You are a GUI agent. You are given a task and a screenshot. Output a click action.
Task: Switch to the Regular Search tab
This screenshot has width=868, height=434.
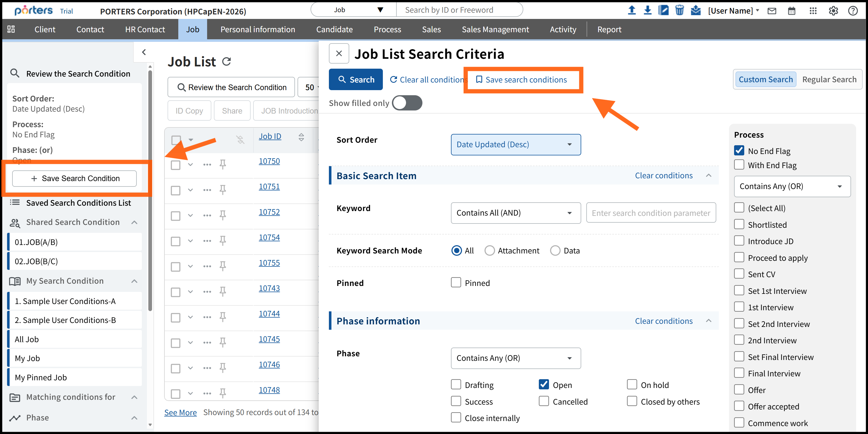(829, 79)
